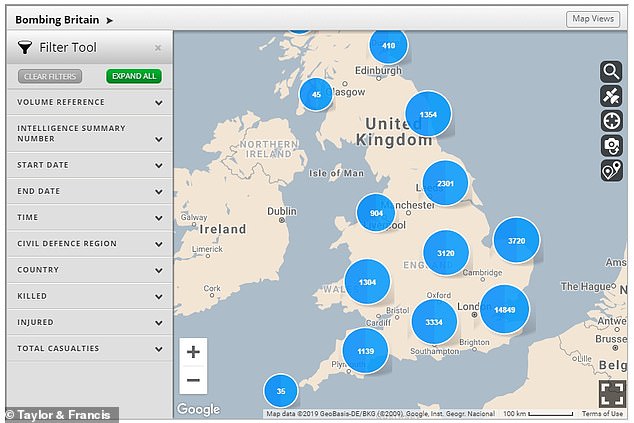Click the camera snapshot reset icon
634x423 pixels.
[x=611, y=146]
